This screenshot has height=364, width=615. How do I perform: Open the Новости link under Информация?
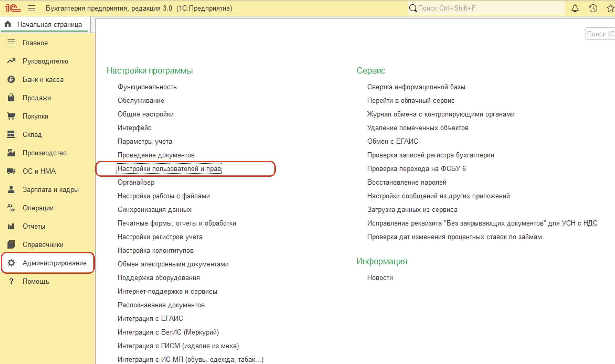(380, 278)
